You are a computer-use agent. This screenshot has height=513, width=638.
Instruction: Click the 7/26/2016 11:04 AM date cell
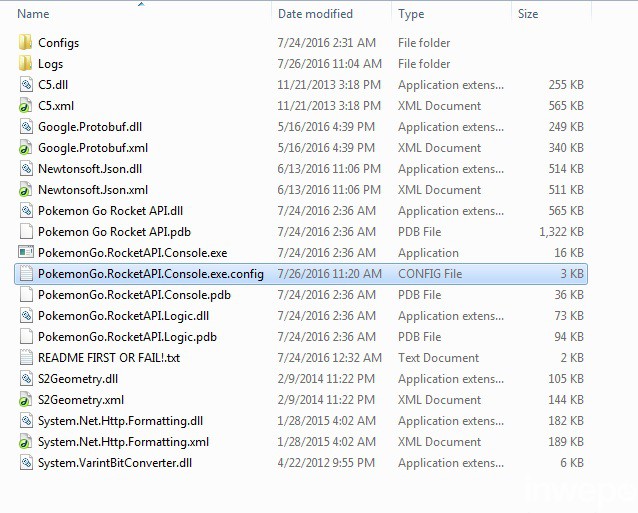pyautogui.click(x=329, y=64)
